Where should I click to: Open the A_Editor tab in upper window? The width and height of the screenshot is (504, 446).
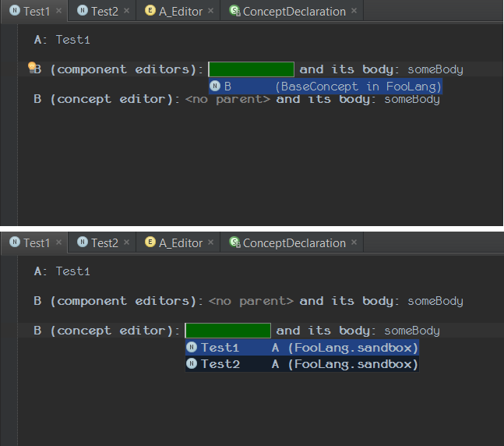coord(180,12)
